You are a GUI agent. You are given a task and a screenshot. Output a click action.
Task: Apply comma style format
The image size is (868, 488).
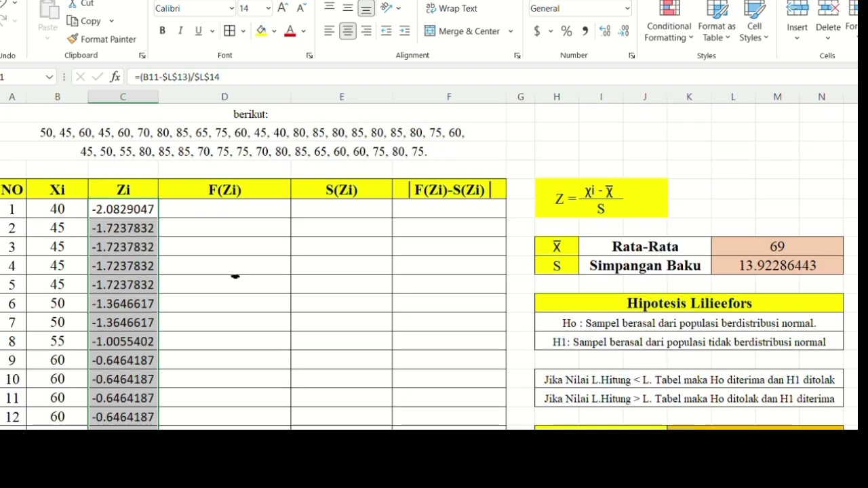pos(585,31)
